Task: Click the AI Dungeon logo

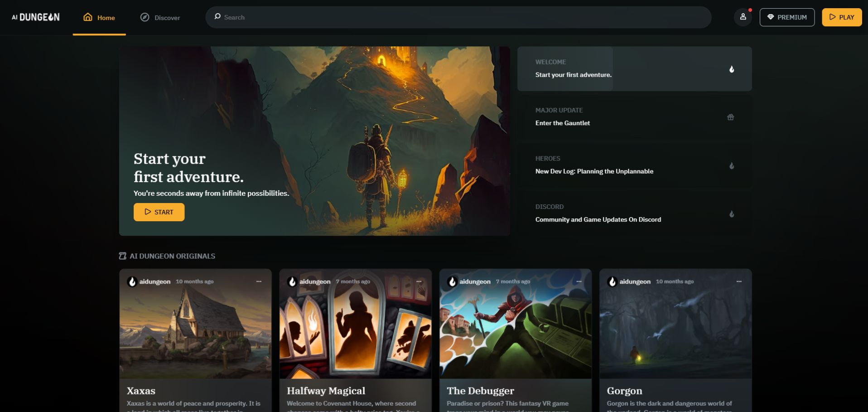Action: click(36, 17)
